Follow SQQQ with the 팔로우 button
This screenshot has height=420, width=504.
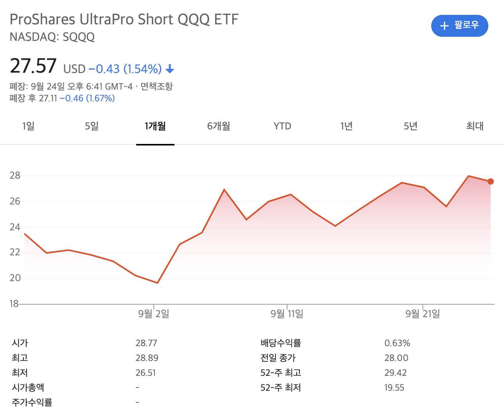460,26
